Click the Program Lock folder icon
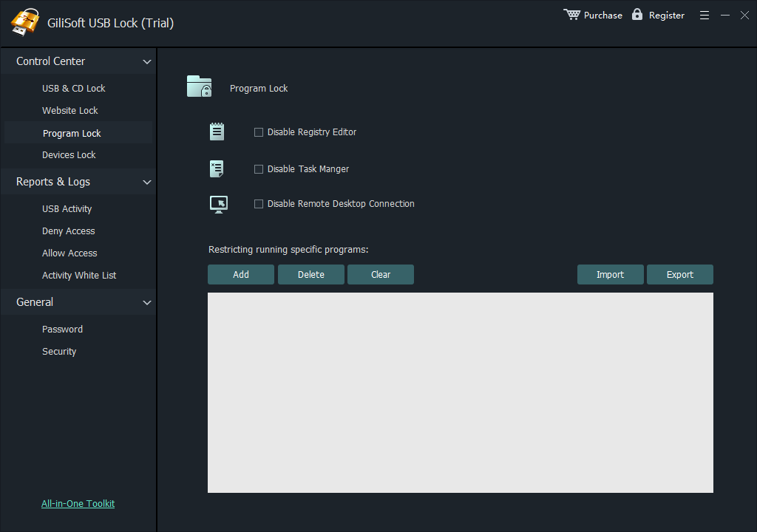The width and height of the screenshot is (757, 532). pos(200,86)
